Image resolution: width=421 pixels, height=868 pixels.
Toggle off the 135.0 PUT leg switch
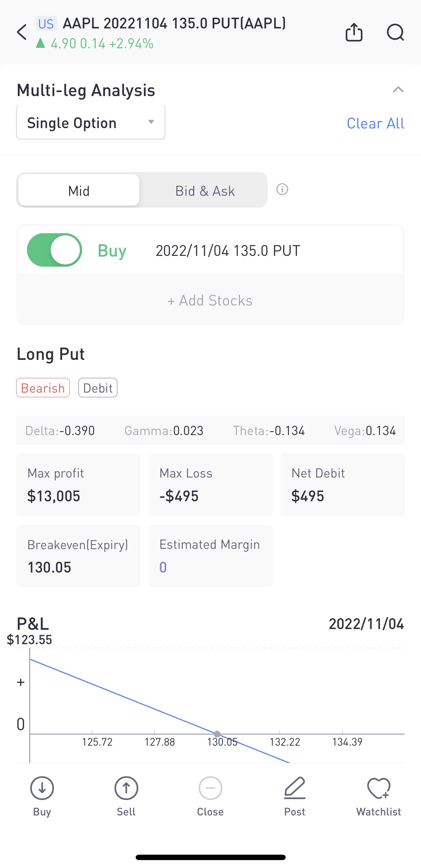coord(54,250)
